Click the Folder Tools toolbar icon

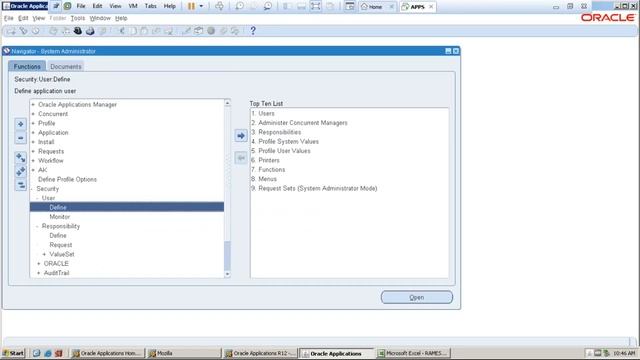click(x=235, y=31)
